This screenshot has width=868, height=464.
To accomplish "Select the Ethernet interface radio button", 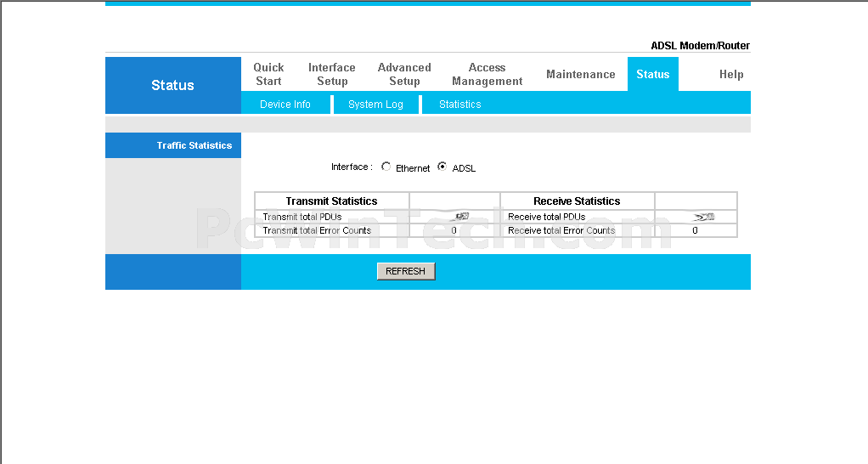I will [386, 166].
